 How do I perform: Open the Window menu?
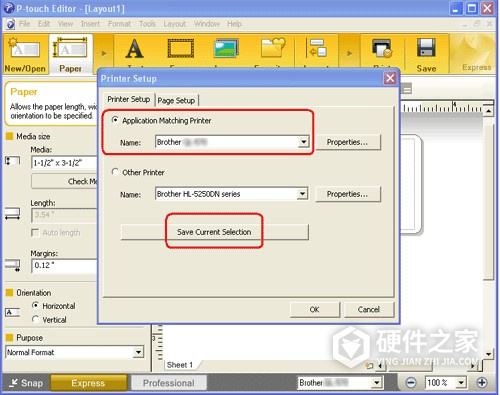coord(207,24)
